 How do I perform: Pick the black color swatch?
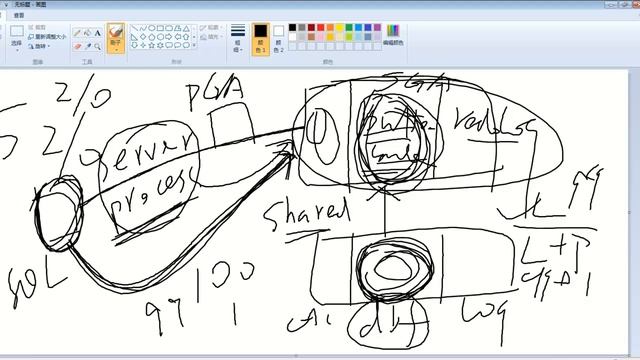click(x=292, y=27)
